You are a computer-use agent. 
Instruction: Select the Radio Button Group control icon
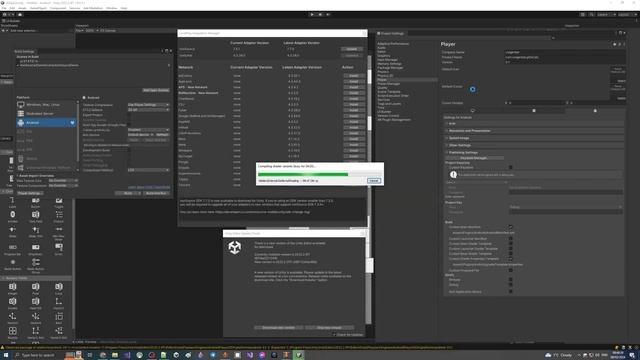pos(36,262)
